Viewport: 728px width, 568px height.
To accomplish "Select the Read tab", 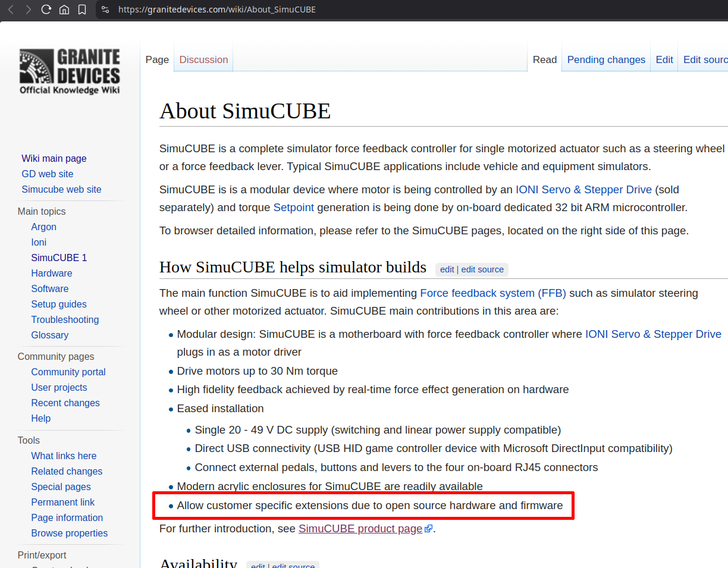I will [545, 59].
